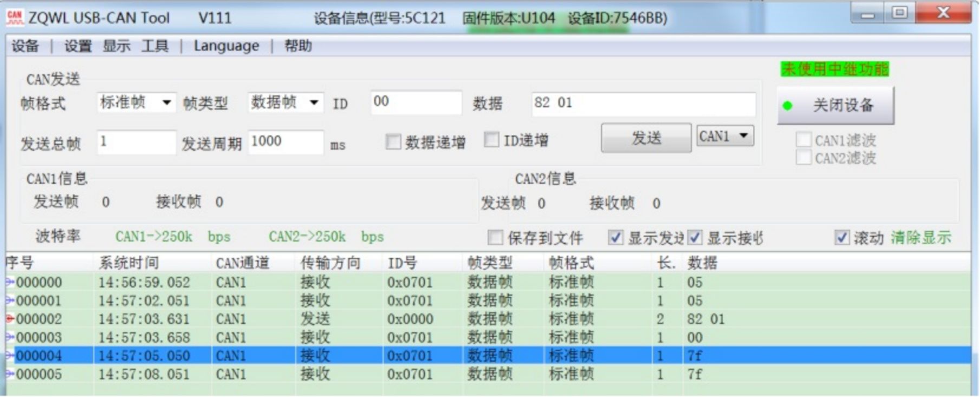Click the 数据 input field containing 82 01
This screenshot has width=980, height=397.
(x=643, y=103)
